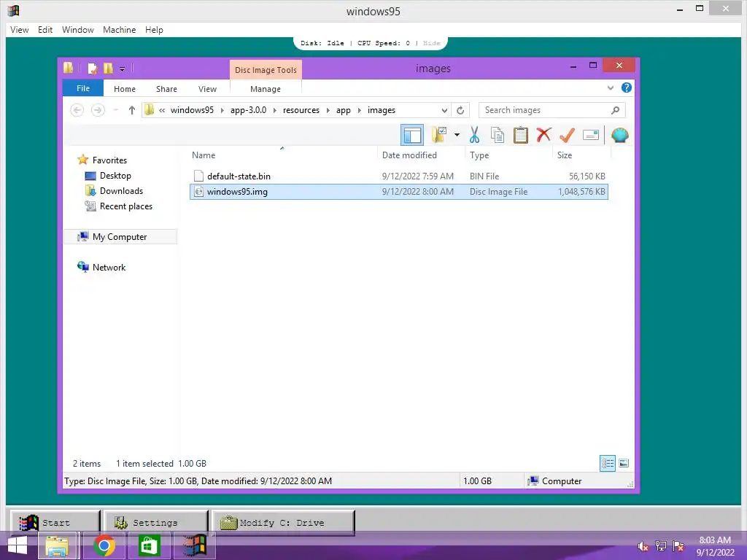Click the Classic Shell seashell settings icon
The image size is (747, 560).
[620, 135]
